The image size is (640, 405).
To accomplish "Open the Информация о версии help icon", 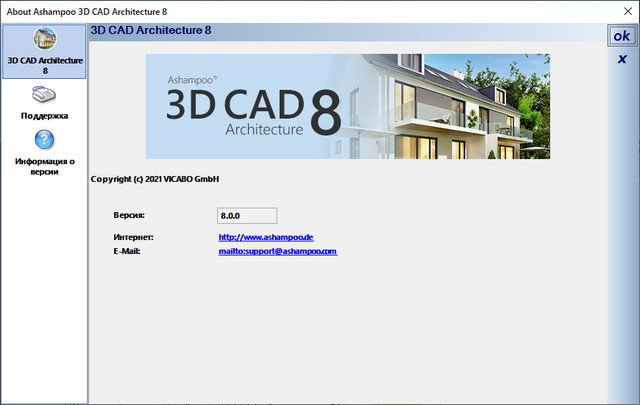I will (x=44, y=140).
